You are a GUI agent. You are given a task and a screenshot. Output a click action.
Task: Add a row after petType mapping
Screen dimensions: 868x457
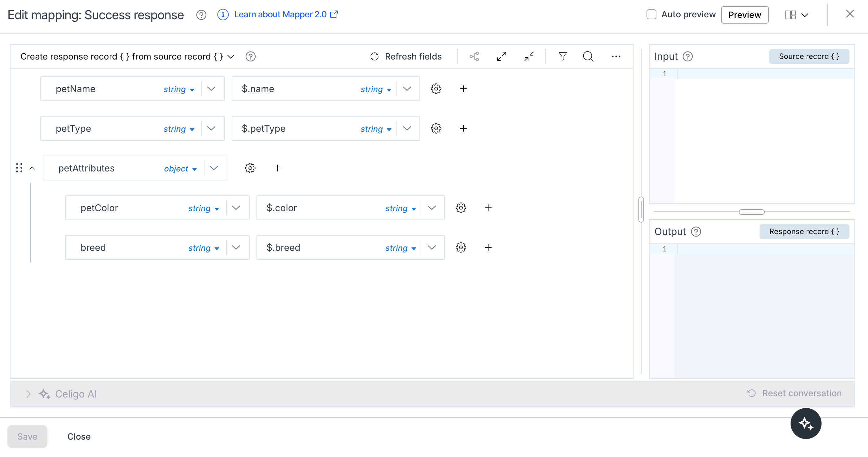click(463, 128)
